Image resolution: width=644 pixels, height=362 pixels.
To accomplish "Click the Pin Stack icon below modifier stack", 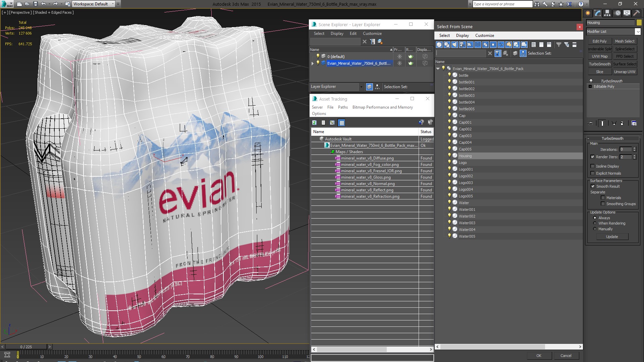I will click(591, 123).
